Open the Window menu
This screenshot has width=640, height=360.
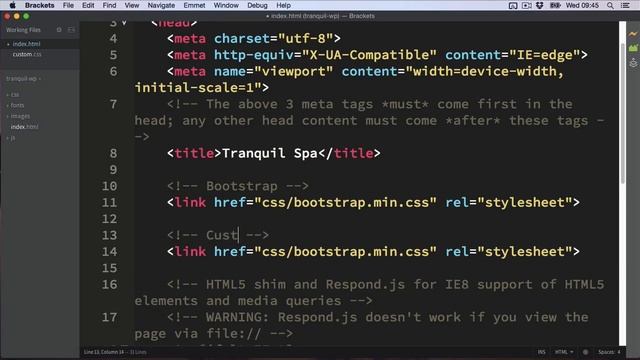[226, 5]
